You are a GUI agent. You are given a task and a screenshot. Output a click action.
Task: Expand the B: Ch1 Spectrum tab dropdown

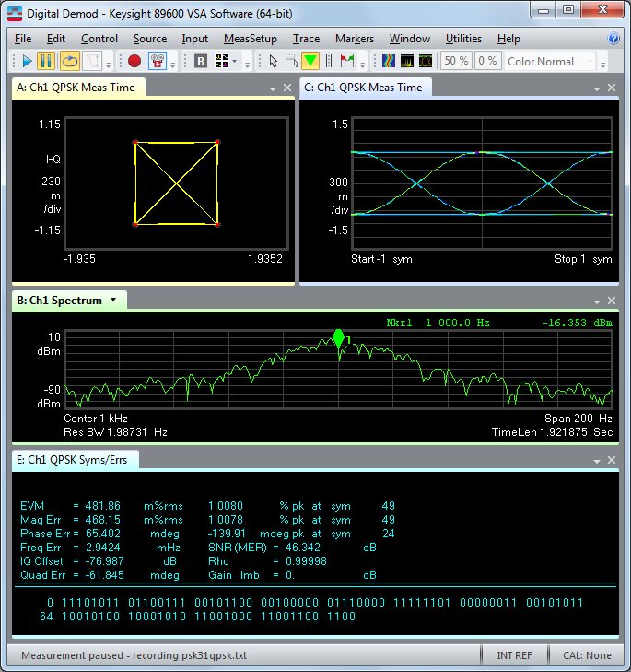113,300
